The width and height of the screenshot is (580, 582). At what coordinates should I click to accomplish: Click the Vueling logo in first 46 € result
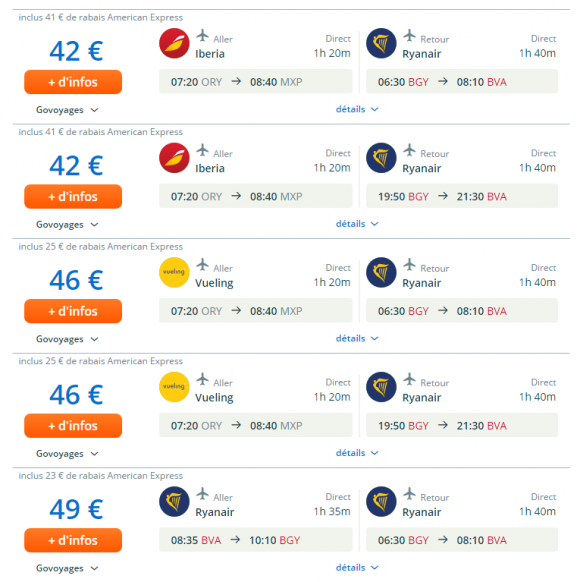tap(174, 272)
